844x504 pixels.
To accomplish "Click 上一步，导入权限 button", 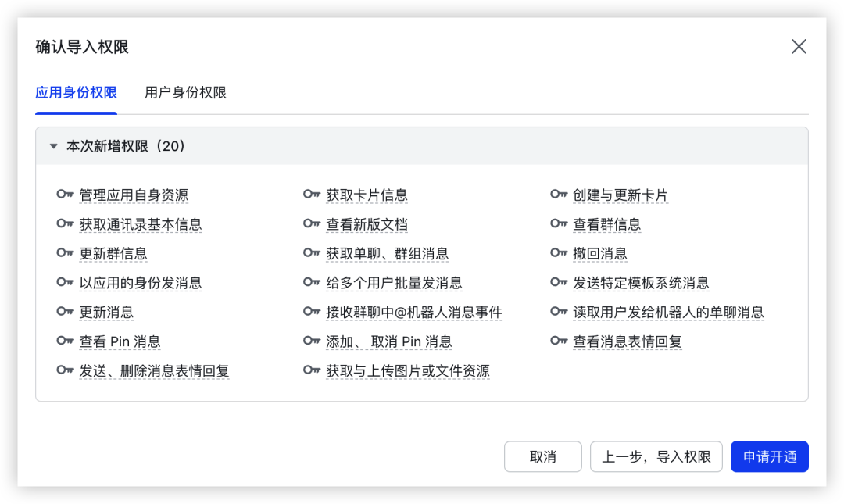I will click(656, 457).
